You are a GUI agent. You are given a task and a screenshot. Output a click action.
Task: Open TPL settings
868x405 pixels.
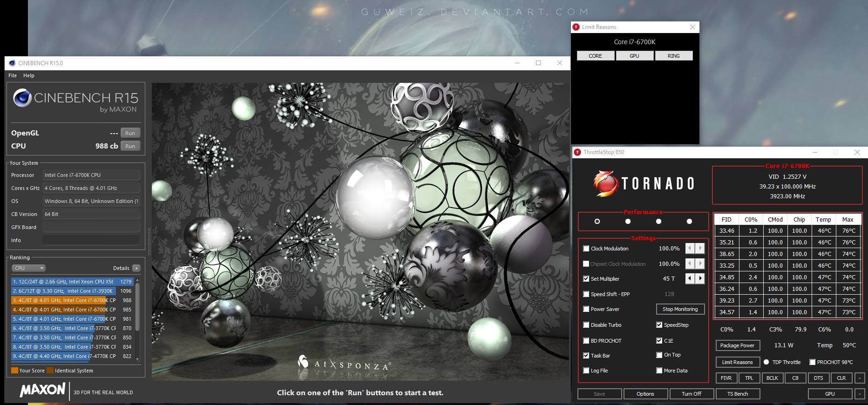point(749,378)
